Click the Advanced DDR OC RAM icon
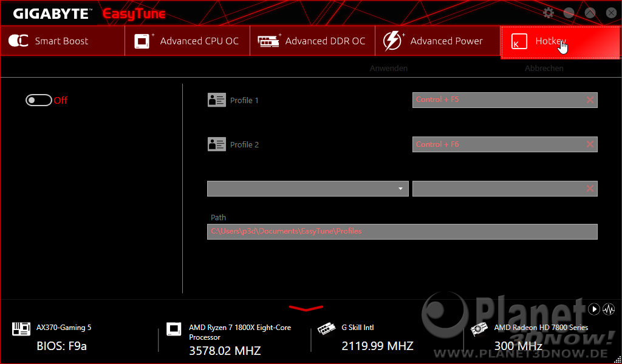Viewport: 622px width, 364px height. coord(269,41)
